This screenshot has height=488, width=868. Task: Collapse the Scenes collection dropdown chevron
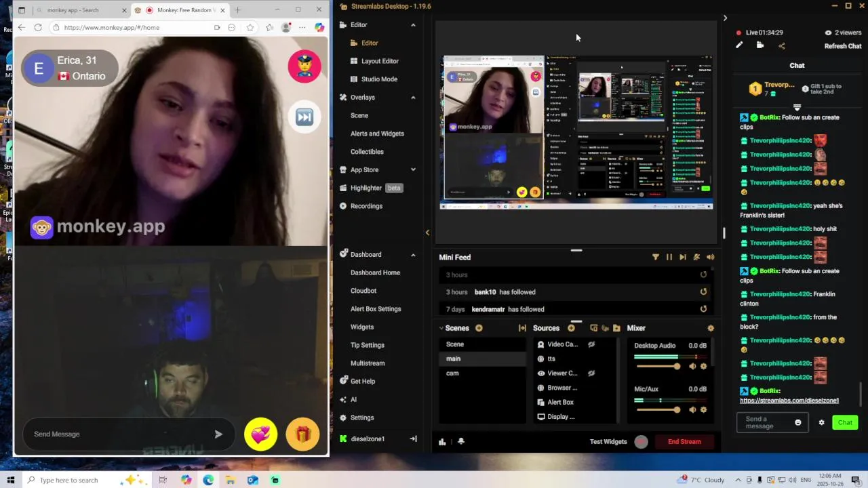point(441,328)
